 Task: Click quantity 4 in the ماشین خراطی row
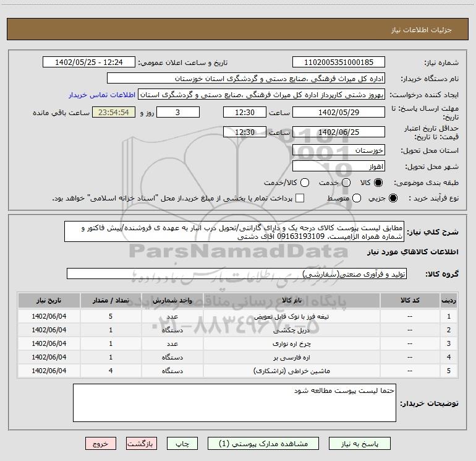111,371
